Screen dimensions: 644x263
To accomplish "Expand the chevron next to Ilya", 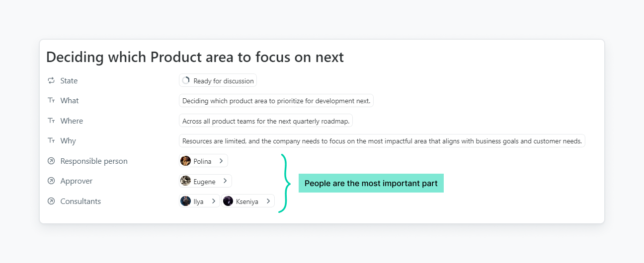I will tap(213, 201).
